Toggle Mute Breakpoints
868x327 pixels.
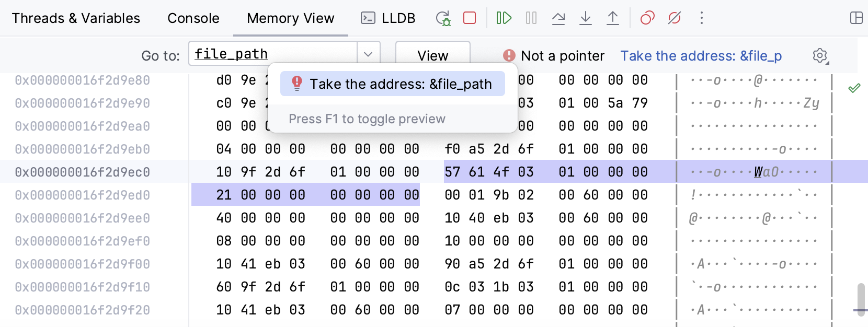click(675, 18)
